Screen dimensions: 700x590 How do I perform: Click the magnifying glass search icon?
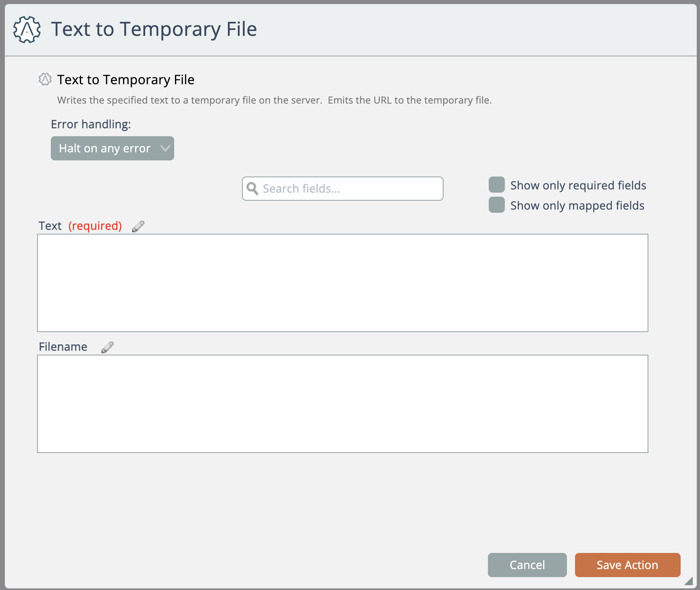tap(252, 189)
